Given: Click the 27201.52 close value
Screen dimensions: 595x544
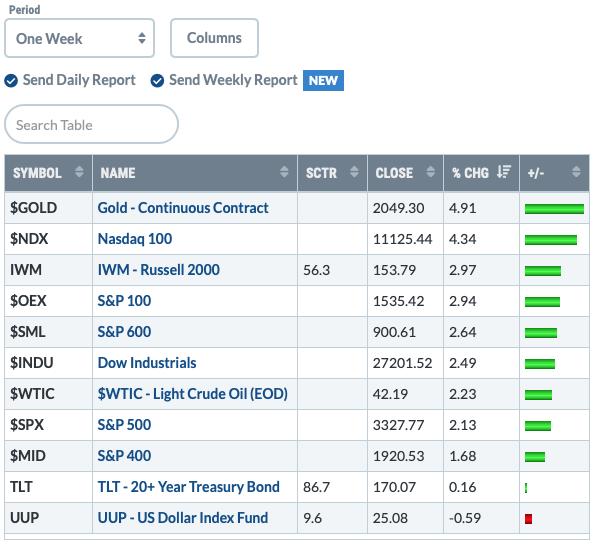Looking at the screenshot, I should pos(402,363).
